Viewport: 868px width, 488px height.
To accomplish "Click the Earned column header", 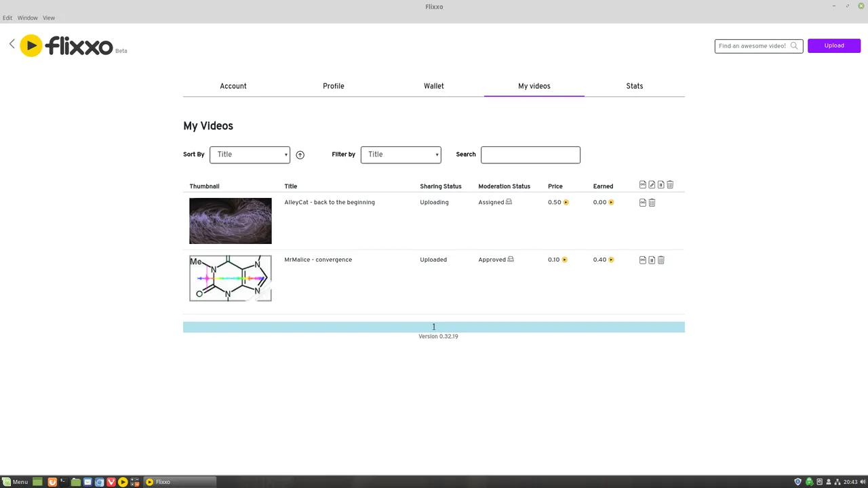I will pyautogui.click(x=603, y=186).
